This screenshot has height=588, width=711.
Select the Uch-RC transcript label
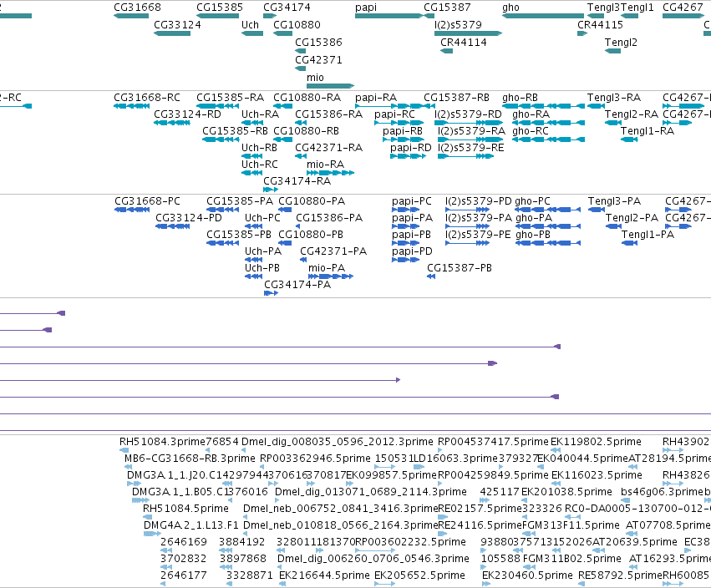tap(259, 164)
